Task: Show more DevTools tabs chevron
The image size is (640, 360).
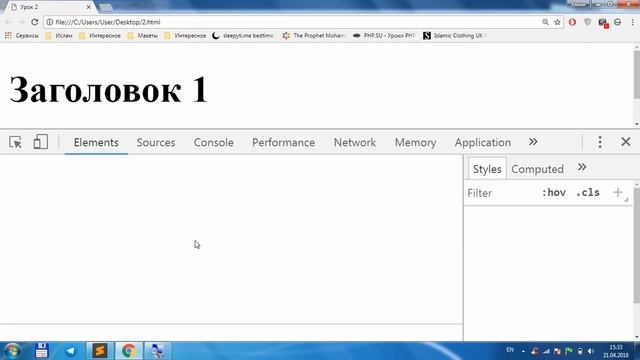Action: coord(533,142)
